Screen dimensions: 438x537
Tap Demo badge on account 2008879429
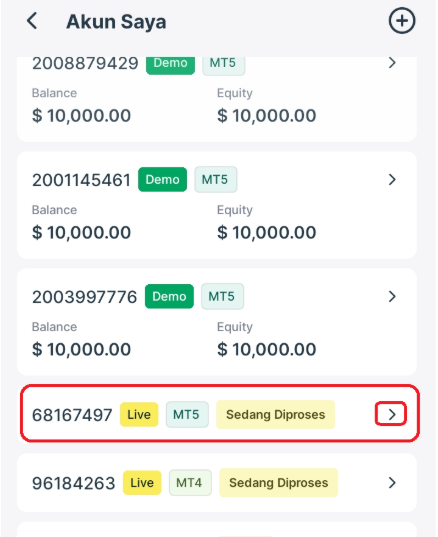(x=170, y=65)
